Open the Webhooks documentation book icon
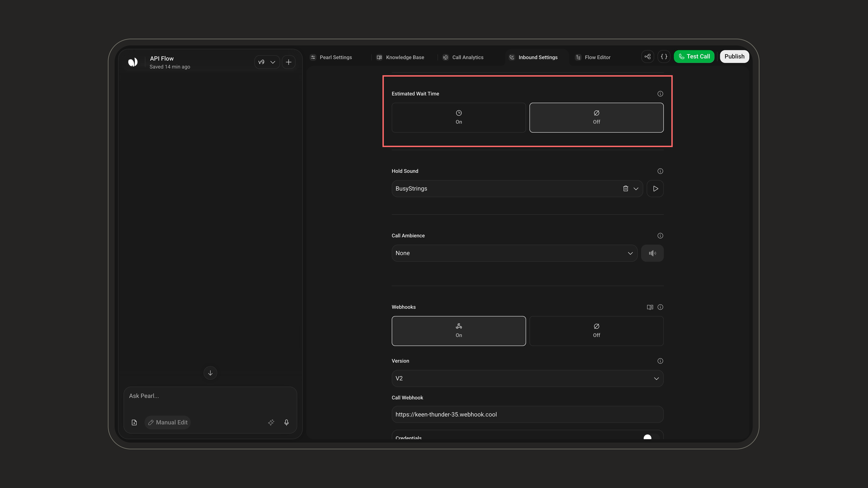The image size is (868, 488). tap(650, 307)
